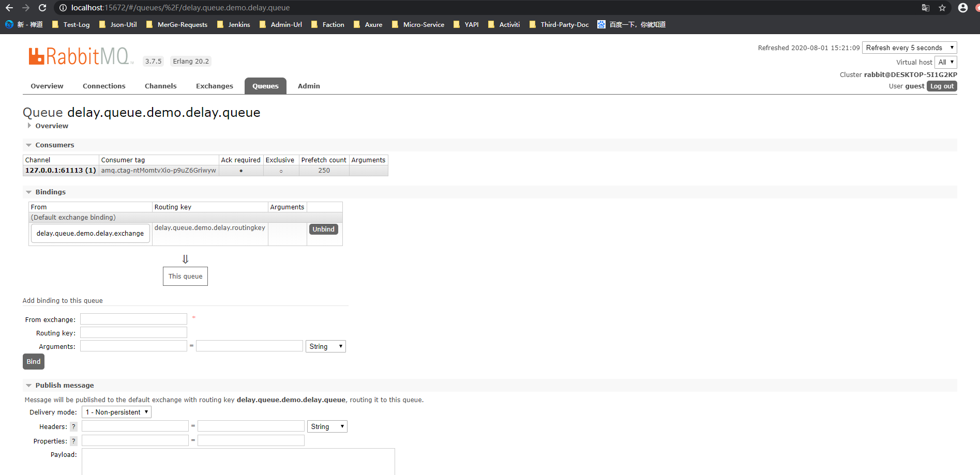Switch to the Queues tab

point(265,86)
